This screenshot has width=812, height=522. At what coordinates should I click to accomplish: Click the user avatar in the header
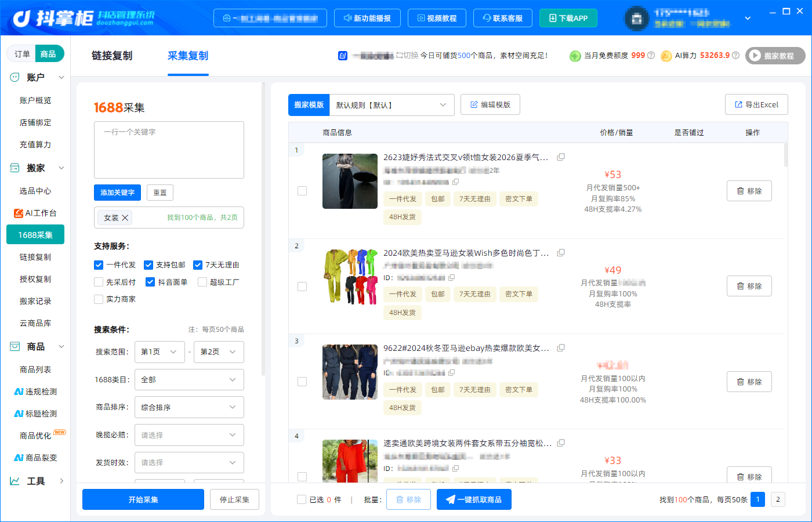(636, 19)
